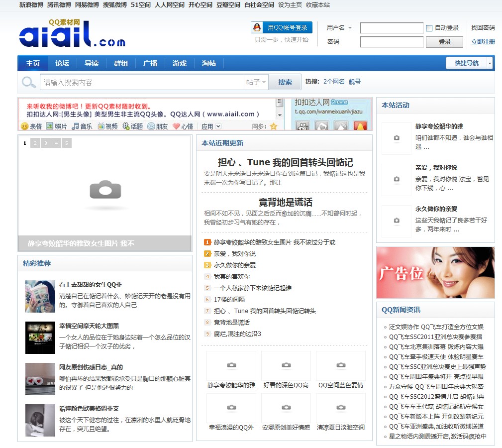Screen dimensions: 502x448
Task: Open news 星之物语内测震撼开启
Action: pyautogui.click(x=438, y=437)
